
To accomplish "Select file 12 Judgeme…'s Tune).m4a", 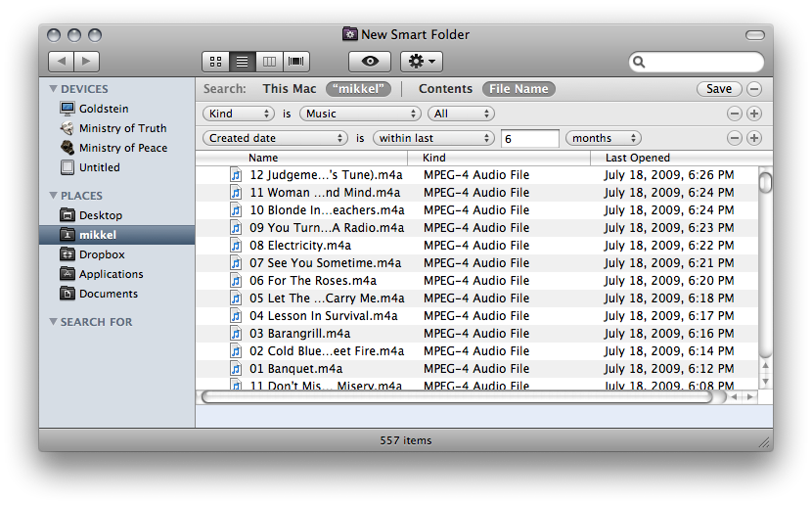I will pos(477,175).
